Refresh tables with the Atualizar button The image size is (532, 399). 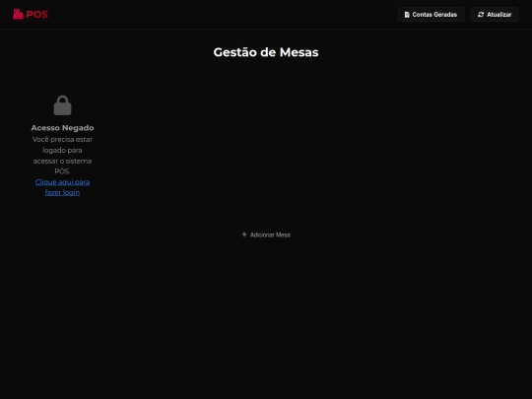[495, 15]
